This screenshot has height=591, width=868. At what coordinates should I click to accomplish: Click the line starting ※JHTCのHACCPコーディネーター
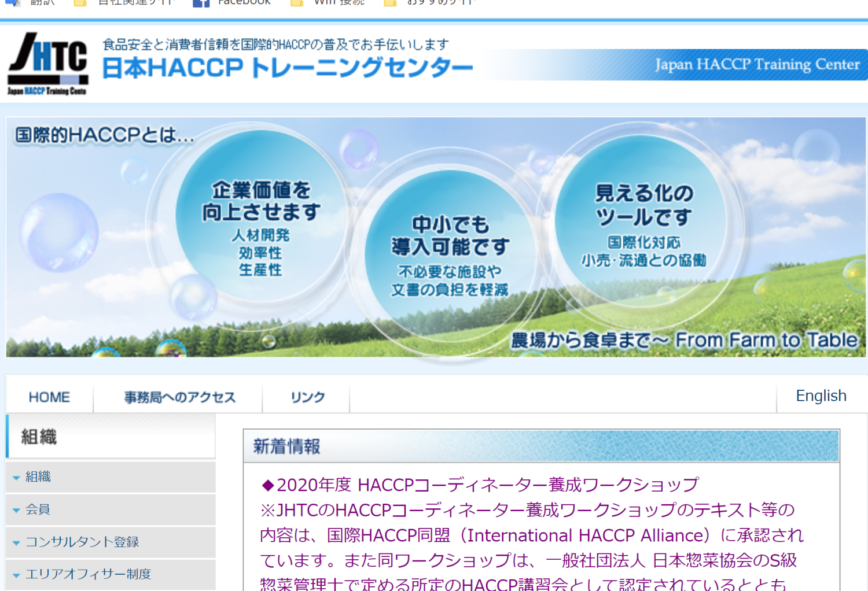tap(527, 510)
